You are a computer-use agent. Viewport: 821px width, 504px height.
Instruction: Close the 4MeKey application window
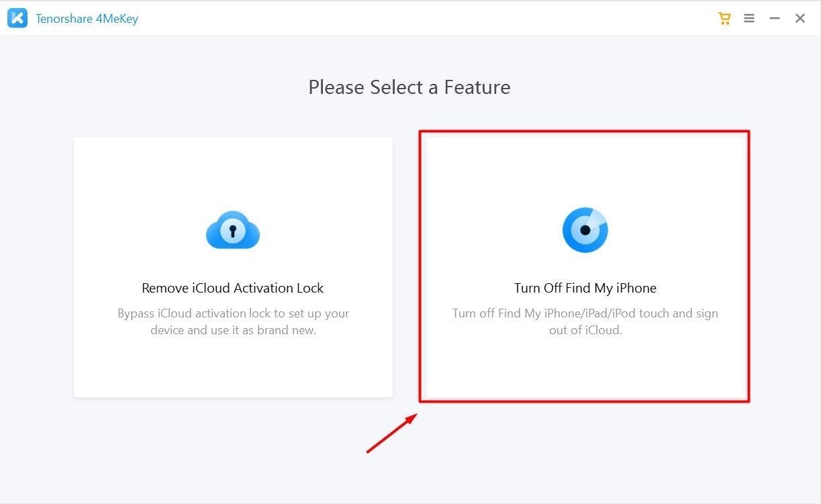(x=800, y=18)
